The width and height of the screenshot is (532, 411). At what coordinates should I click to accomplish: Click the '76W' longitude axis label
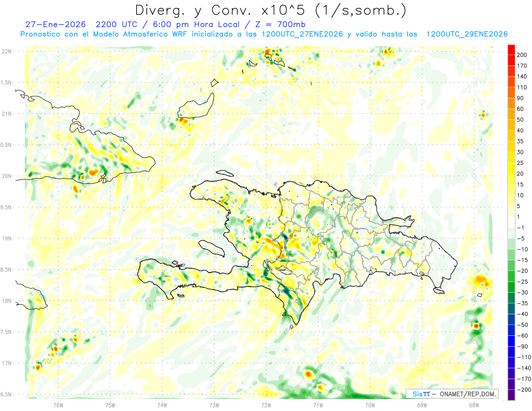tap(58, 405)
